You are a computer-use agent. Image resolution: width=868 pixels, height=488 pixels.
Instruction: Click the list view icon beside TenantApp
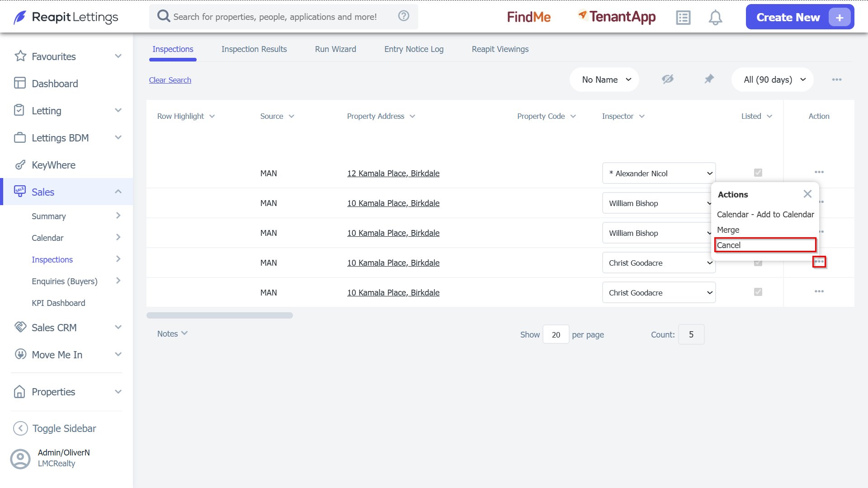coord(683,18)
